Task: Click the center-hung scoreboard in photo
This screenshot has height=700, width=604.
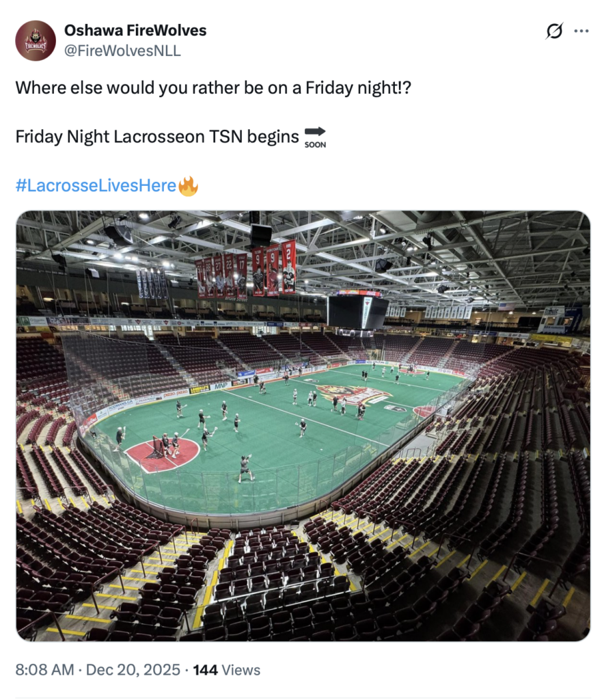Action: pos(357,311)
